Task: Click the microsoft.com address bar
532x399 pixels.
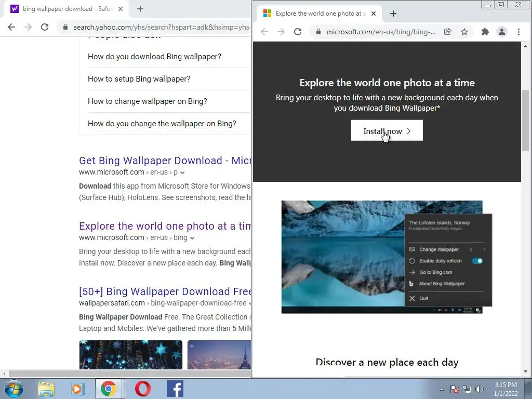Action: 381,32
